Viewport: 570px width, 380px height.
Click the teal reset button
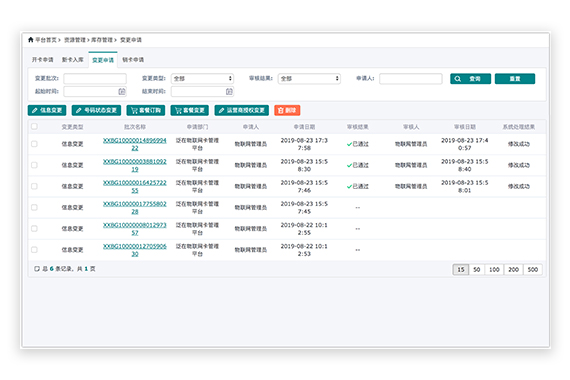pyautogui.click(x=515, y=79)
